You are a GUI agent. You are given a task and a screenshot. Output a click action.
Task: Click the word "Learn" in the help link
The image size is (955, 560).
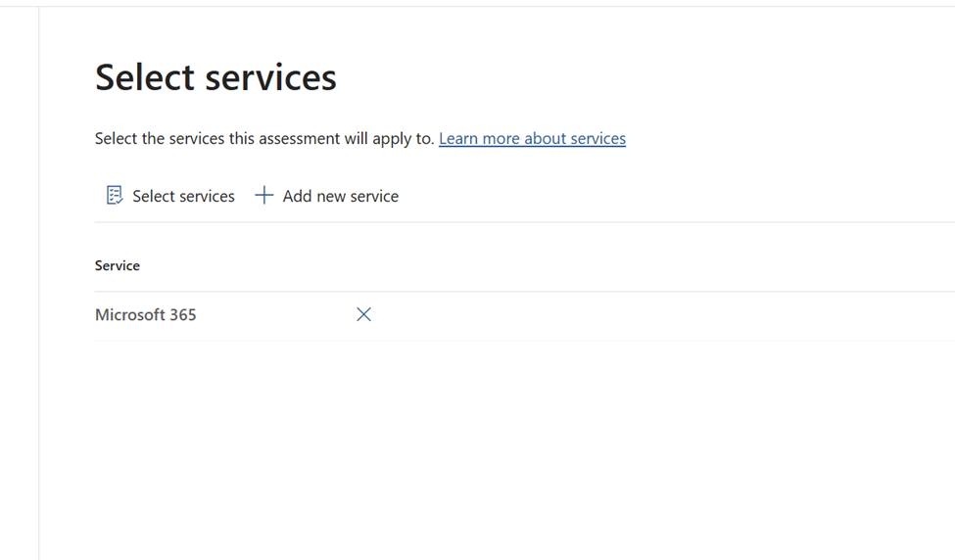[459, 138]
